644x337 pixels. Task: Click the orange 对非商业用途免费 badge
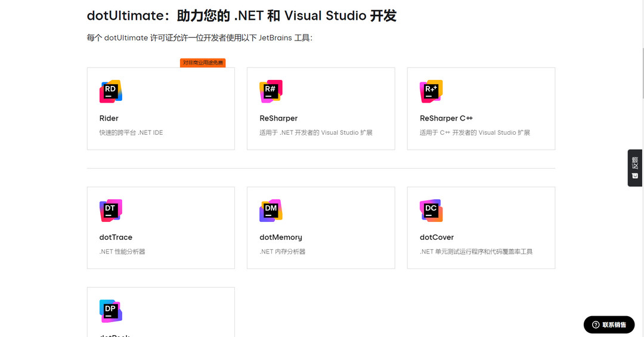[x=203, y=63]
